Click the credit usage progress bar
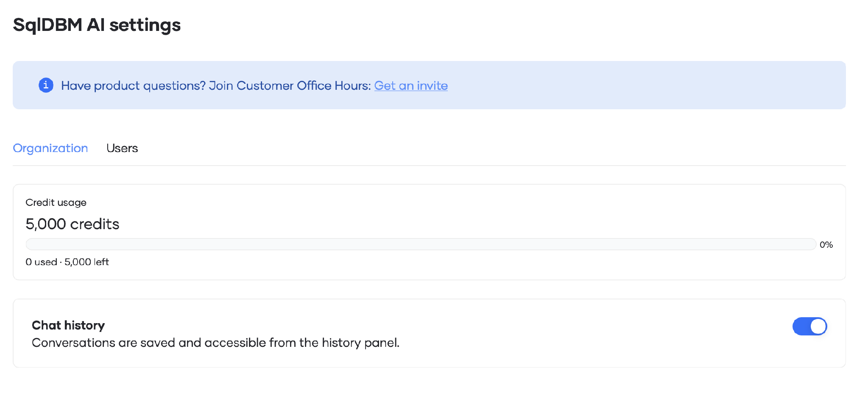Screen dimensions: 868x407 coord(421,244)
